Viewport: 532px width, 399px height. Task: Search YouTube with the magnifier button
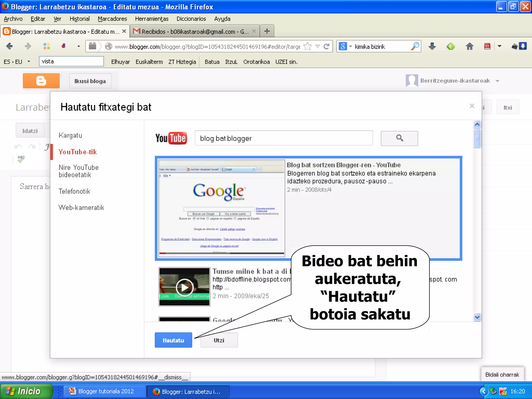[400, 138]
